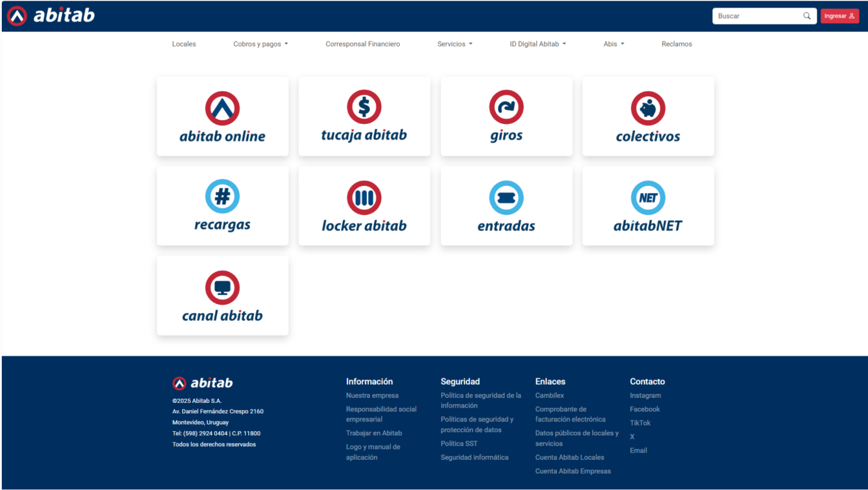Expand the Abis dropdown menu

(614, 44)
